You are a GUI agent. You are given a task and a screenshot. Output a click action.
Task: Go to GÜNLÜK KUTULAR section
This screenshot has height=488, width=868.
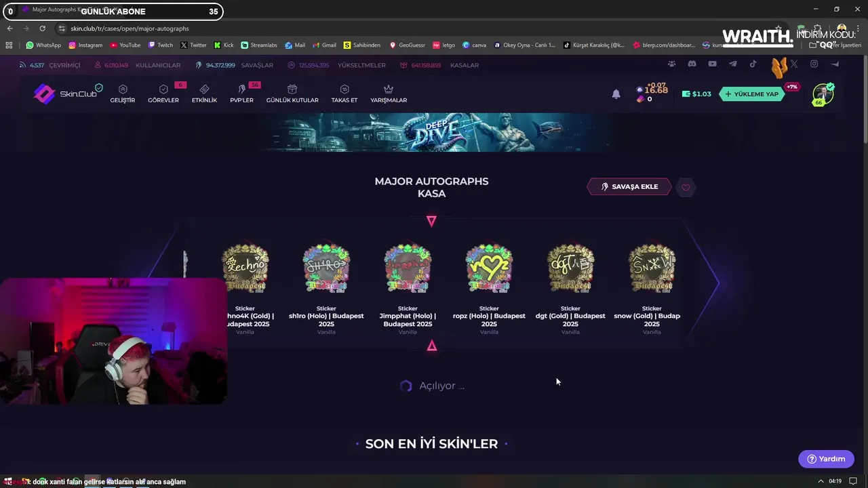point(292,94)
